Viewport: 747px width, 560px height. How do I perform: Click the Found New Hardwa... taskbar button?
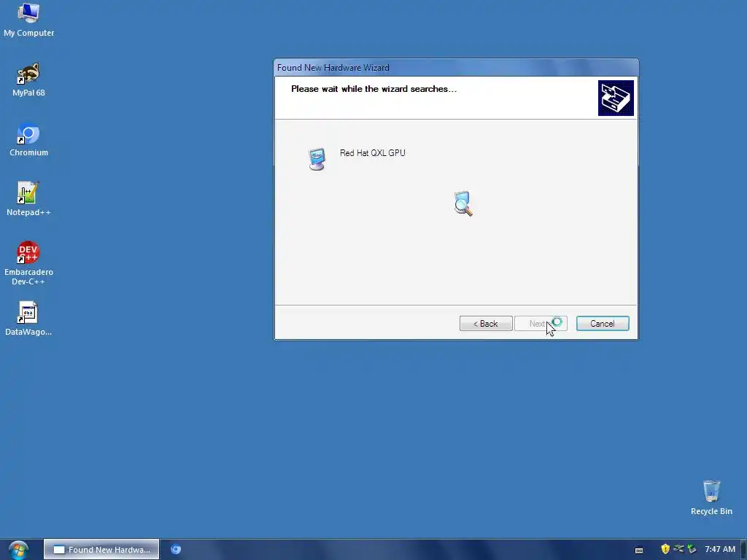[x=101, y=550]
